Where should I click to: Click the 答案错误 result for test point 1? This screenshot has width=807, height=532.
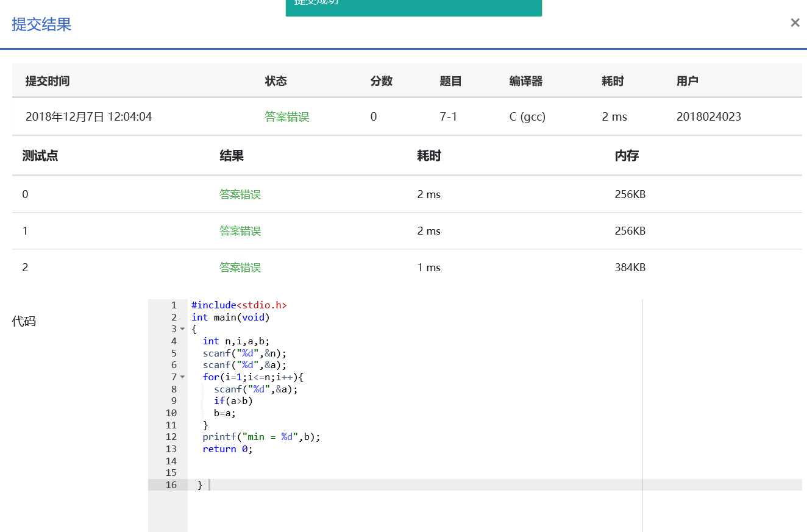[240, 231]
